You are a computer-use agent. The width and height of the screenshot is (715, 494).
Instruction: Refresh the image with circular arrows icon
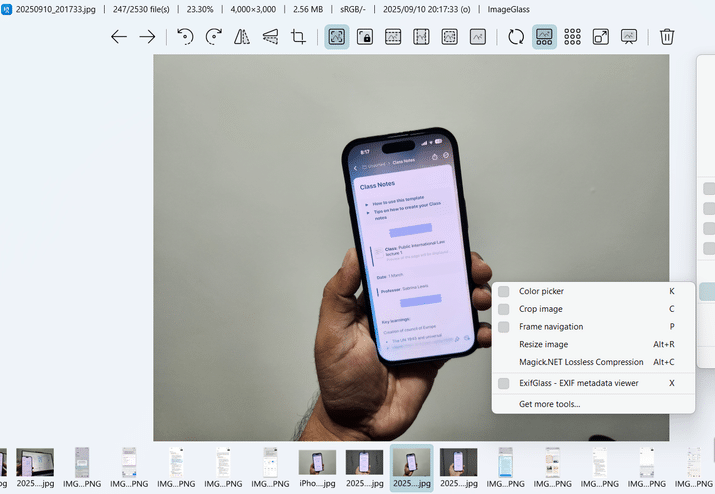tap(516, 37)
